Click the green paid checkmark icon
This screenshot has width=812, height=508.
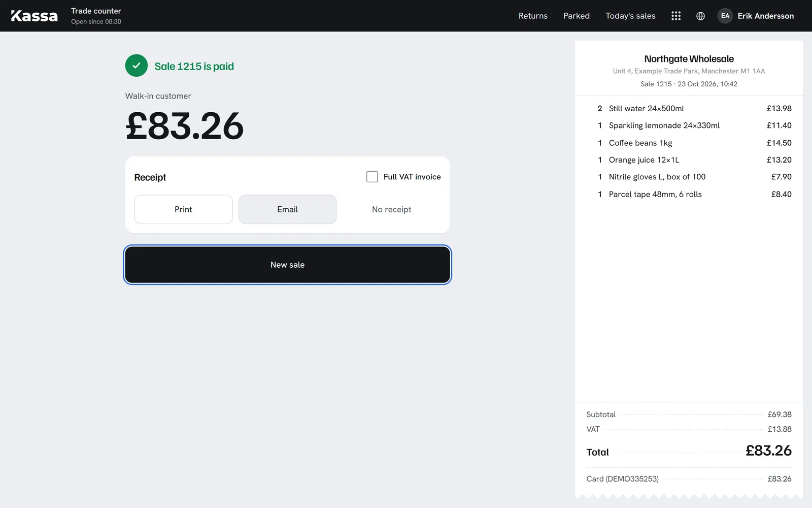137,66
